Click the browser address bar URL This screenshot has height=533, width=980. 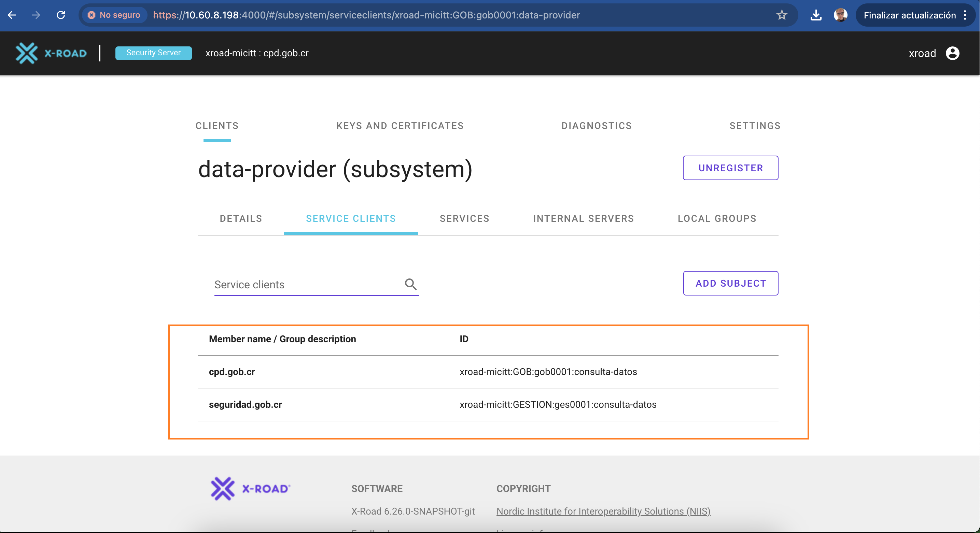(x=366, y=15)
